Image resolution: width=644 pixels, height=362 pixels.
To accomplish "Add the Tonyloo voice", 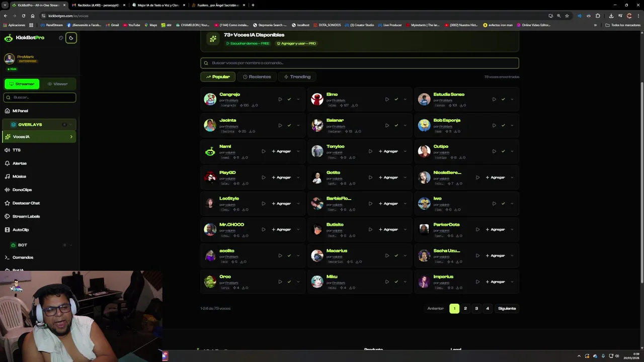I will pos(388,151).
